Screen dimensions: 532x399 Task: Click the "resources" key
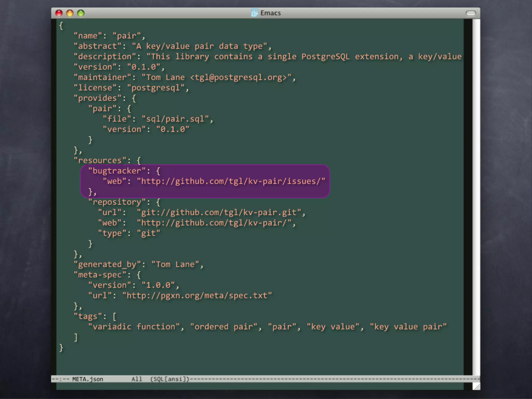[100, 161]
